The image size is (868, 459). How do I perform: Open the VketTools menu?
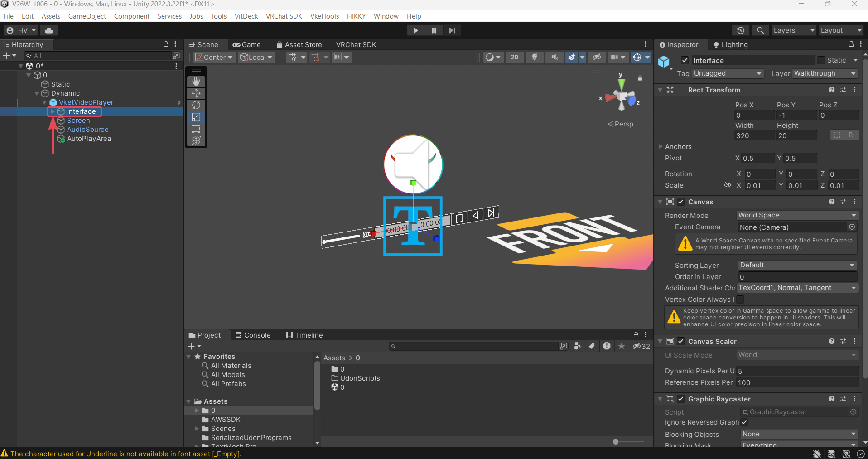324,16
